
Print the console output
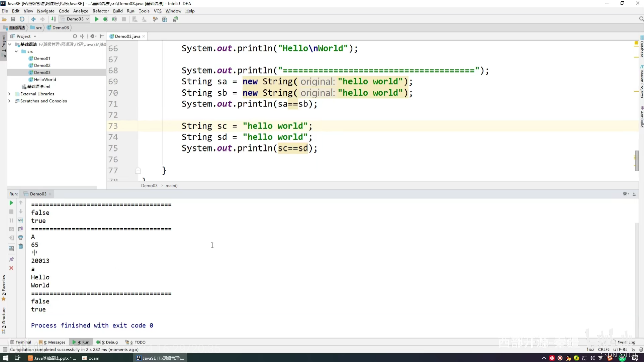pos(21,238)
